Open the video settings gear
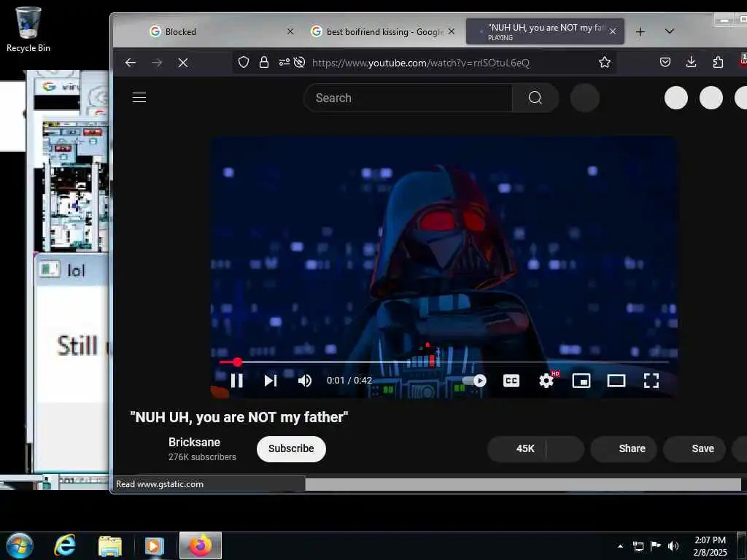747x560 pixels. [x=546, y=381]
